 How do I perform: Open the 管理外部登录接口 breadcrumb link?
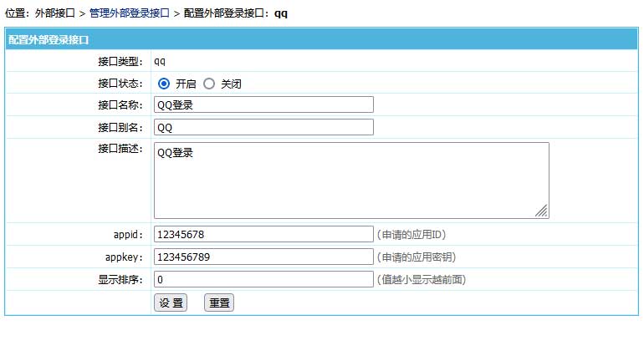[129, 13]
